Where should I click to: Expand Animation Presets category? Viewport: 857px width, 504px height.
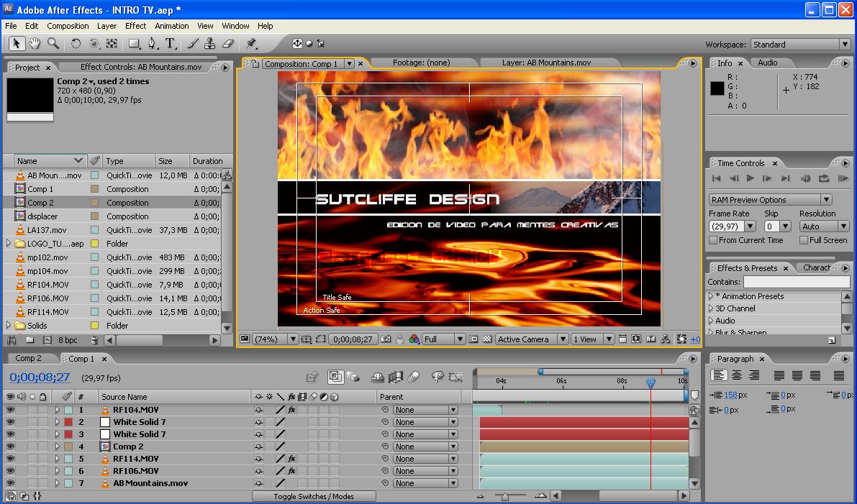[x=711, y=296]
